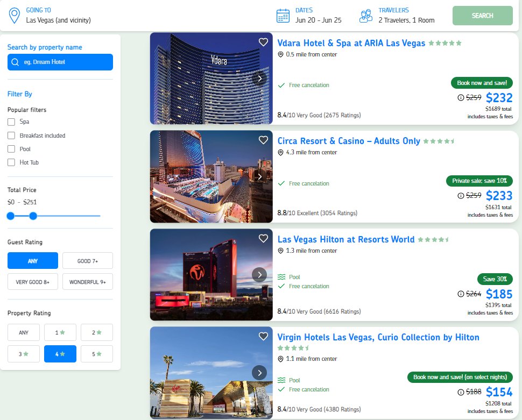This screenshot has width=522, height=420.
Task: Click the maximum Total Price slider handle
Action: [33, 216]
